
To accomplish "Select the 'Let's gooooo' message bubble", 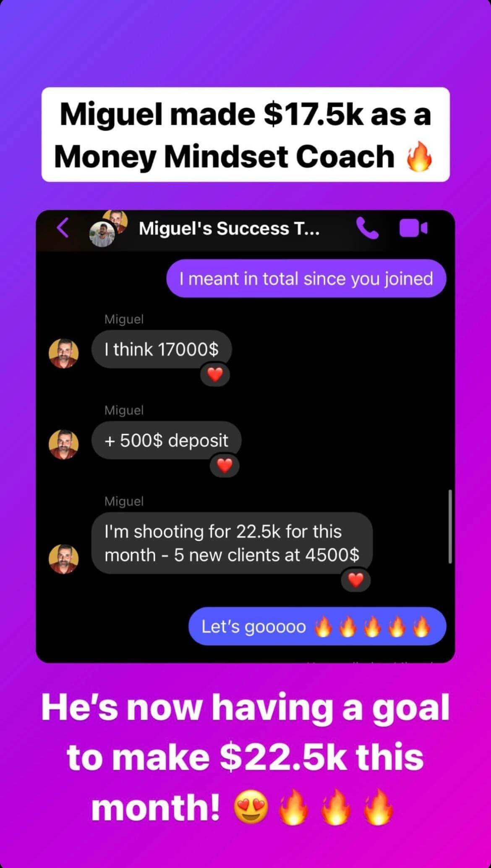I will [317, 626].
